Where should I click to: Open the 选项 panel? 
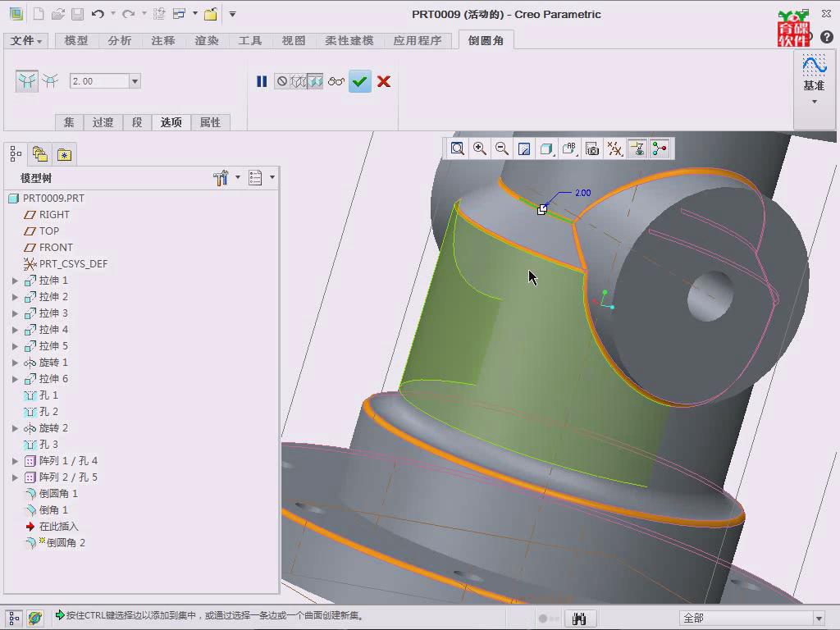coord(171,122)
